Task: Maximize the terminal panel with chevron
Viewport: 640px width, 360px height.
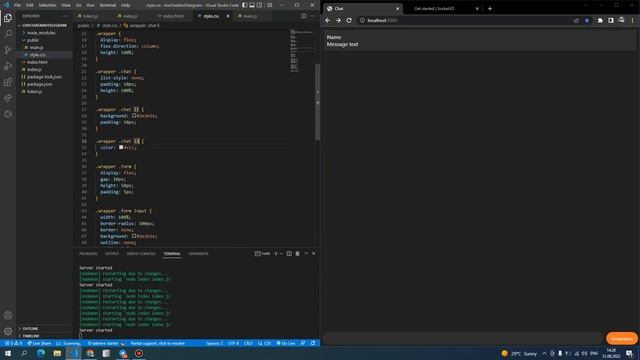Action: 306,253
